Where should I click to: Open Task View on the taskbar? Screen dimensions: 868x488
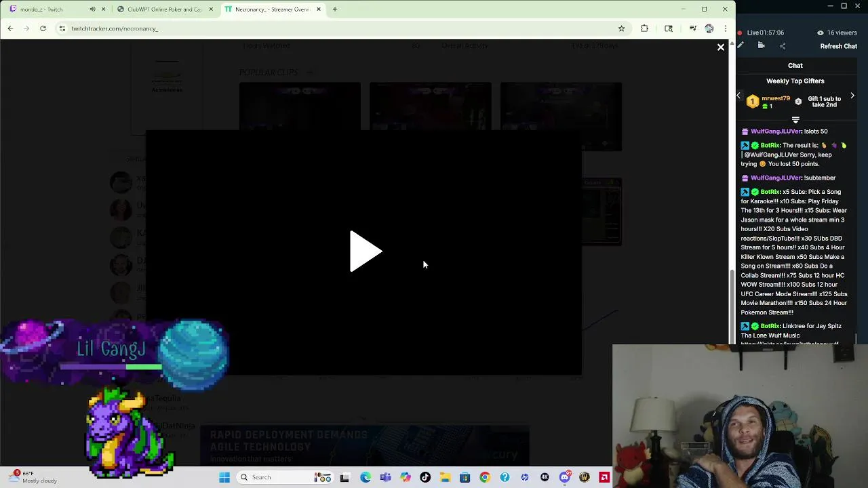[x=344, y=477]
